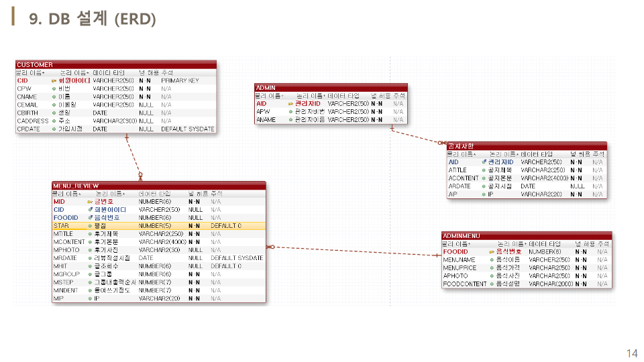Click the green bullet icon in the APHOTO row
The height and width of the screenshot is (362, 644).
pyautogui.click(x=492, y=276)
